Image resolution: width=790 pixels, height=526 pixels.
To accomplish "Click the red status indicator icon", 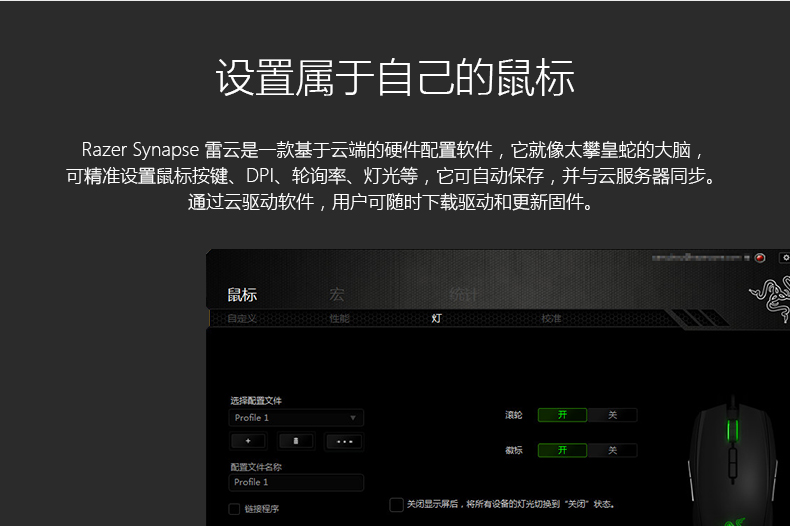I will pyautogui.click(x=760, y=258).
